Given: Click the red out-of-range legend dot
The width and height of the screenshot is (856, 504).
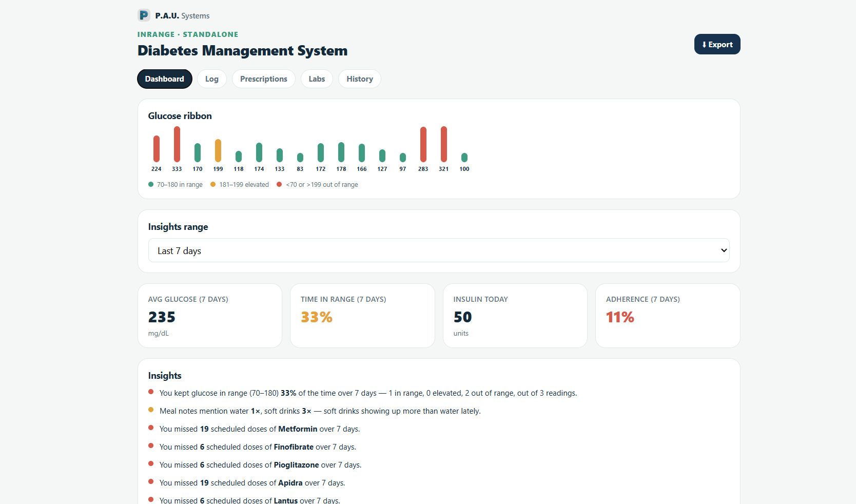Looking at the screenshot, I should click(x=279, y=184).
